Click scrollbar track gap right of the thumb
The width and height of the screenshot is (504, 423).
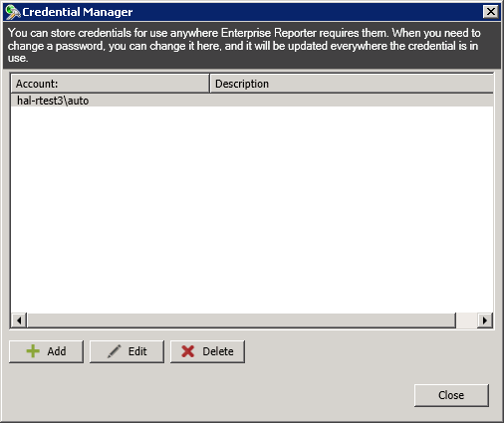click(x=467, y=320)
